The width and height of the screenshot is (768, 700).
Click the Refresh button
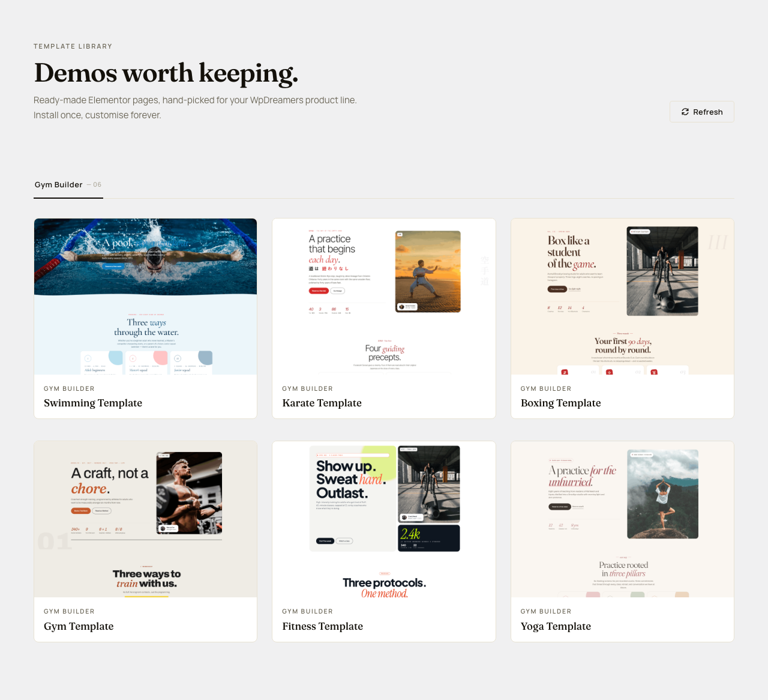(702, 112)
